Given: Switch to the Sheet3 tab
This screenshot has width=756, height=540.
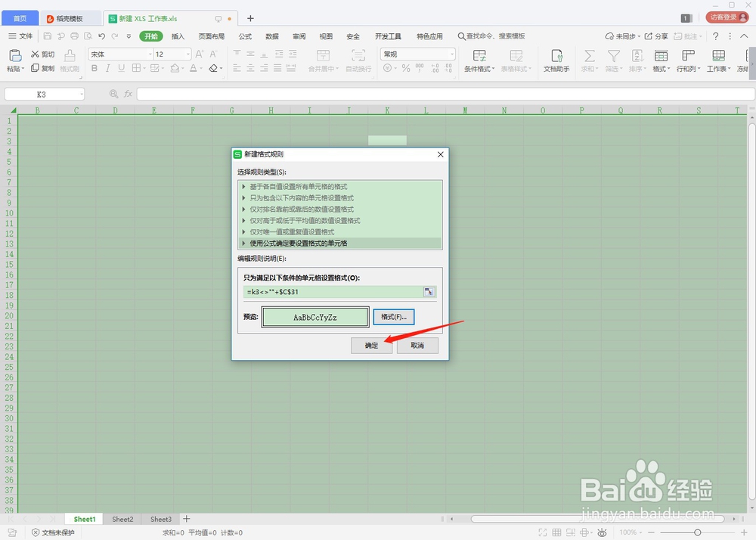Looking at the screenshot, I should pos(161,520).
